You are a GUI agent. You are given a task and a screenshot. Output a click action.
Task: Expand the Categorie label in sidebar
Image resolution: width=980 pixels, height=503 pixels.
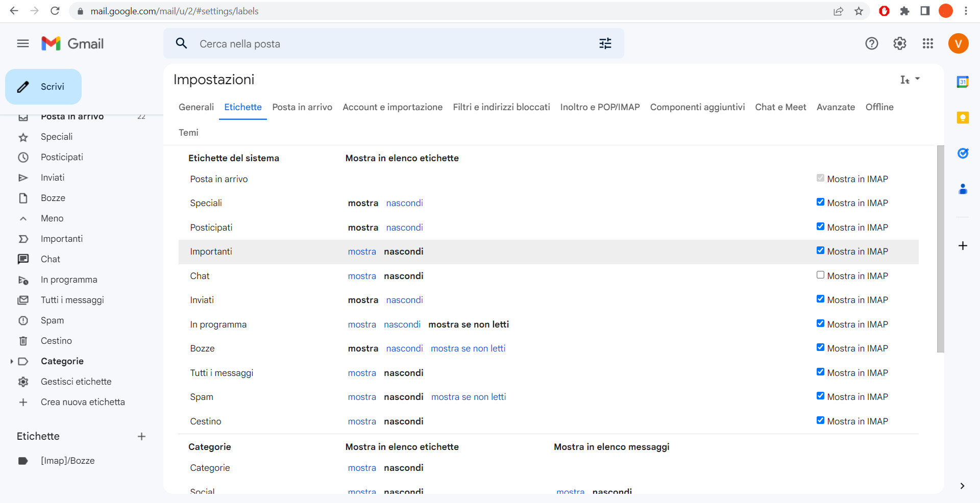click(12, 361)
